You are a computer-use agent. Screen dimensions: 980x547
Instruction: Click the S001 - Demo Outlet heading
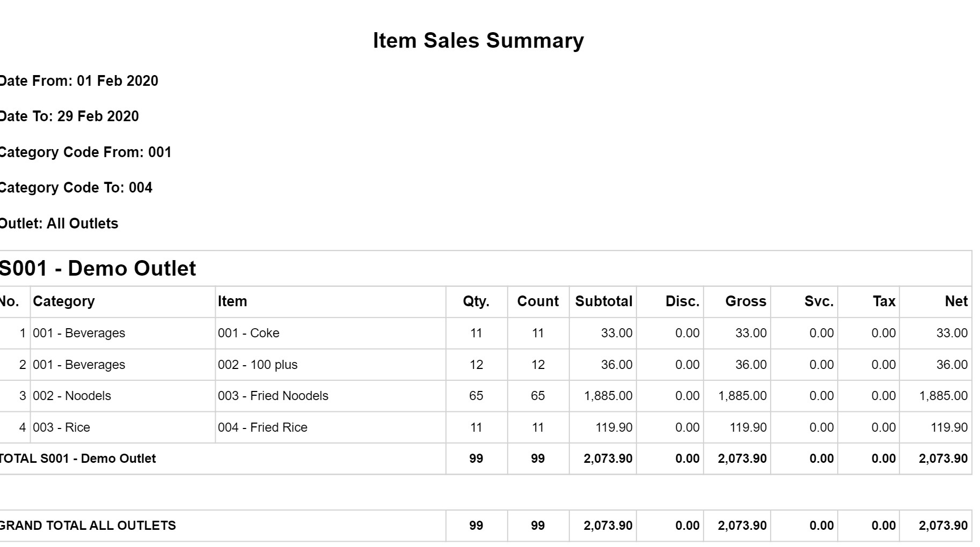click(98, 268)
